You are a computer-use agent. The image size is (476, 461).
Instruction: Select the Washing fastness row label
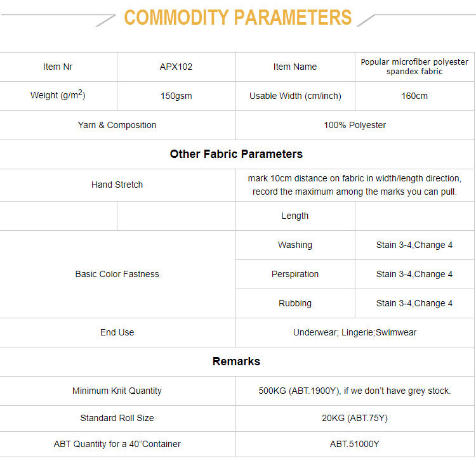coord(295,245)
